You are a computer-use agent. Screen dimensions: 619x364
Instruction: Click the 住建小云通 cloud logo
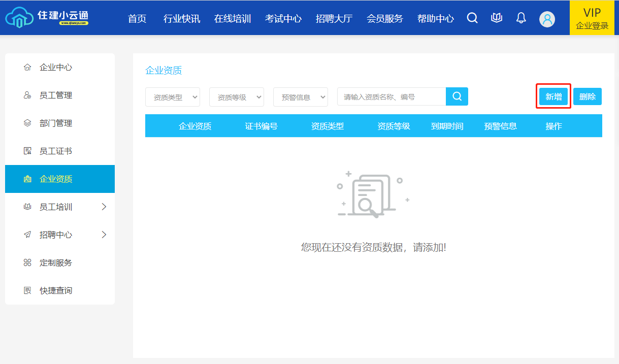47,18
